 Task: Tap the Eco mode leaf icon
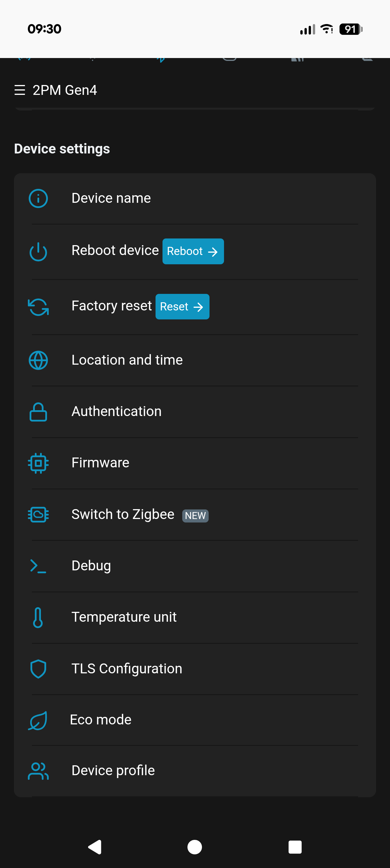pyautogui.click(x=38, y=720)
